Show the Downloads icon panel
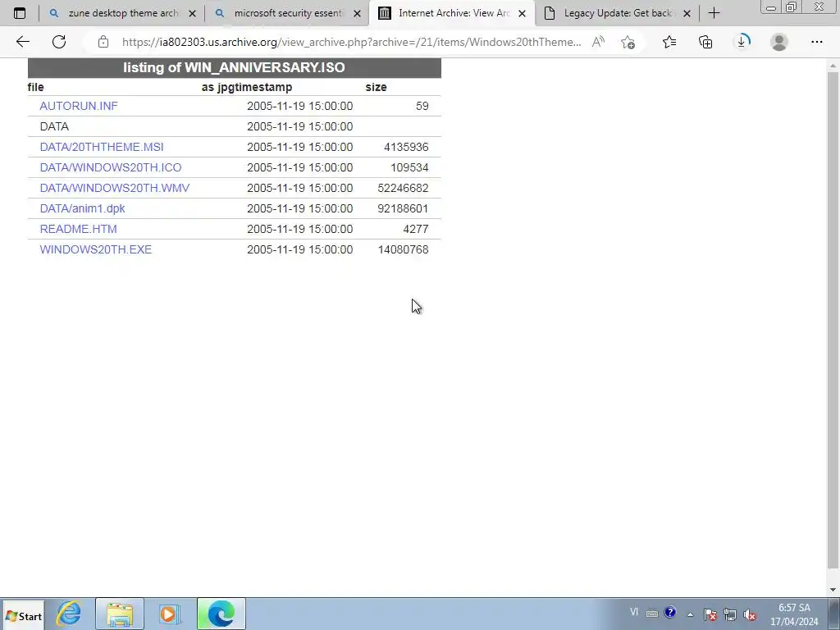Image resolution: width=840 pixels, height=630 pixels. [x=742, y=42]
